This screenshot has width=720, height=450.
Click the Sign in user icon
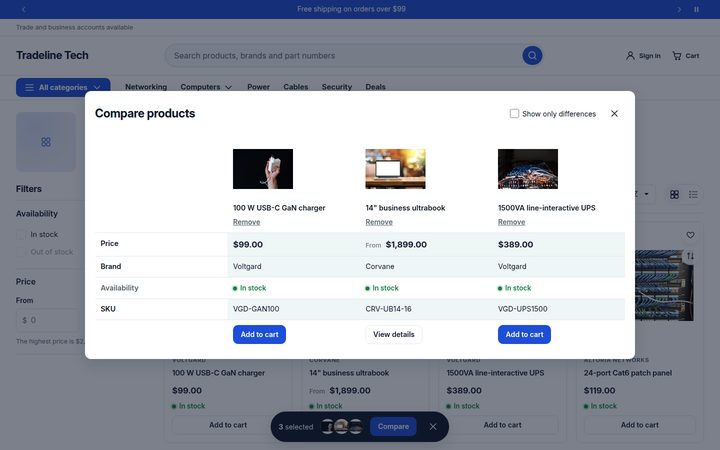click(630, 56)
